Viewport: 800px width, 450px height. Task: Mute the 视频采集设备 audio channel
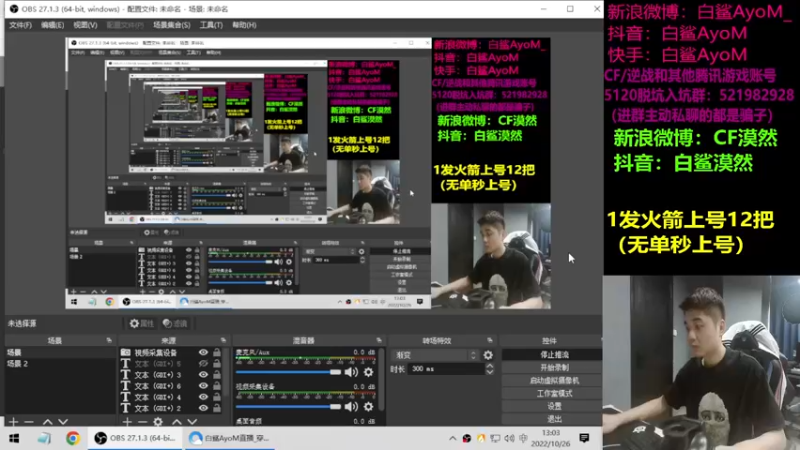(x=351, y=407)
